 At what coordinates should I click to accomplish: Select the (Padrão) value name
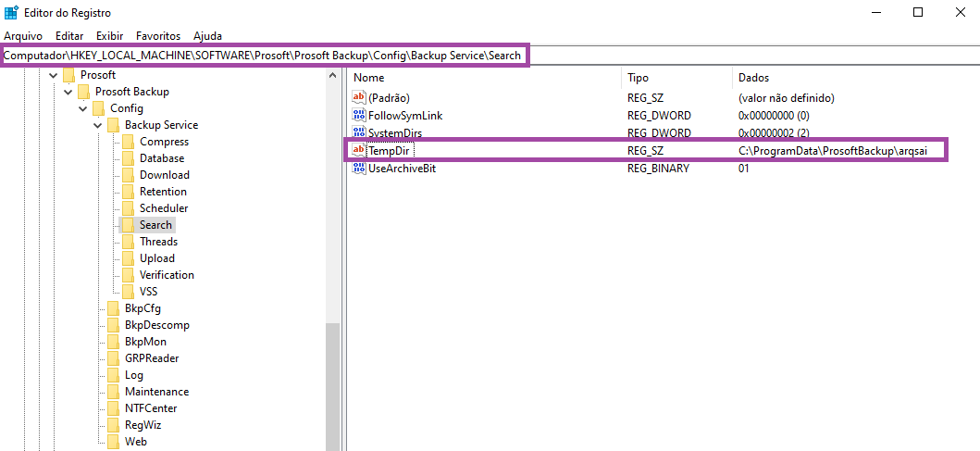pos(389,97)
